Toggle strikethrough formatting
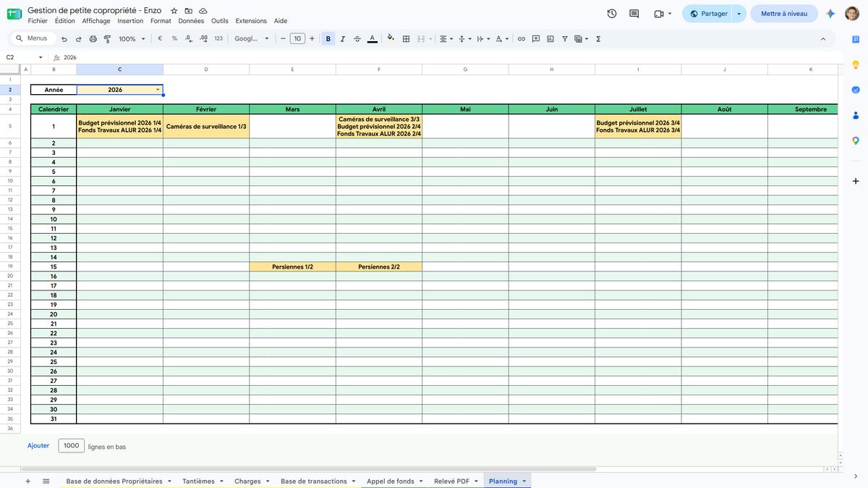This screenshot has width=868, height=488. pyautogui.click(x=357, y=39)
